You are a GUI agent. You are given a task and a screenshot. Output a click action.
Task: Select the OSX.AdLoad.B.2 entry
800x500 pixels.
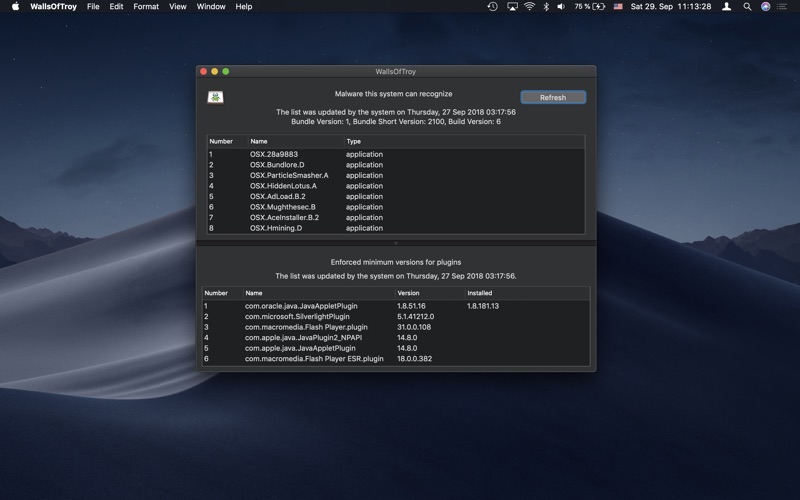[x=396, y=196]
